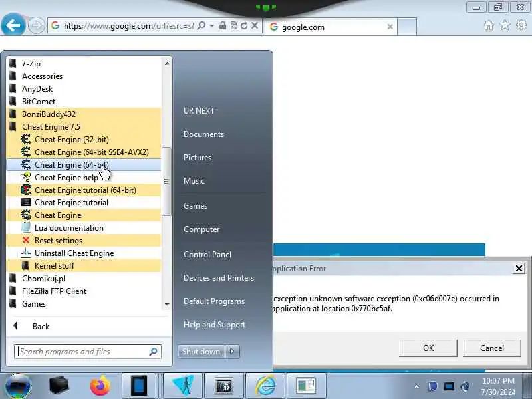532x399 pixels.
Task: Click the programs list scroll-up arrow
Action: click(167, 63)
